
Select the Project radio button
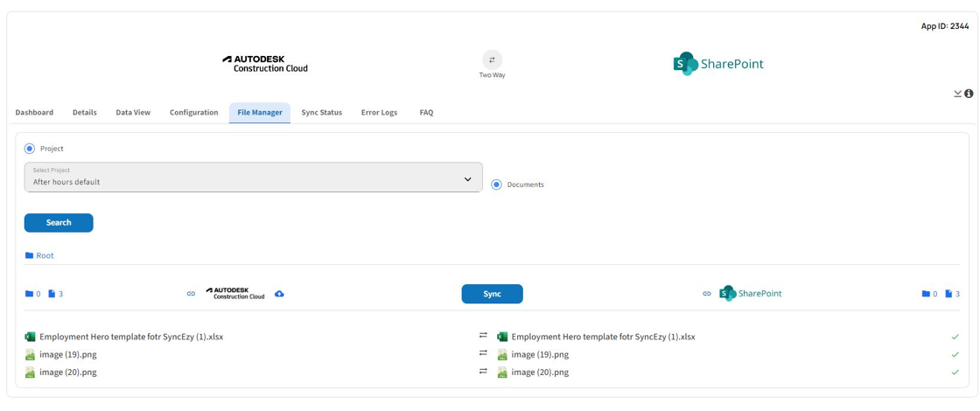point(30,149)
